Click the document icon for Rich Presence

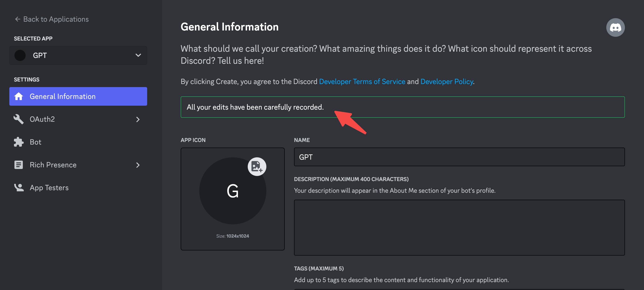click(x=18, y=165)
